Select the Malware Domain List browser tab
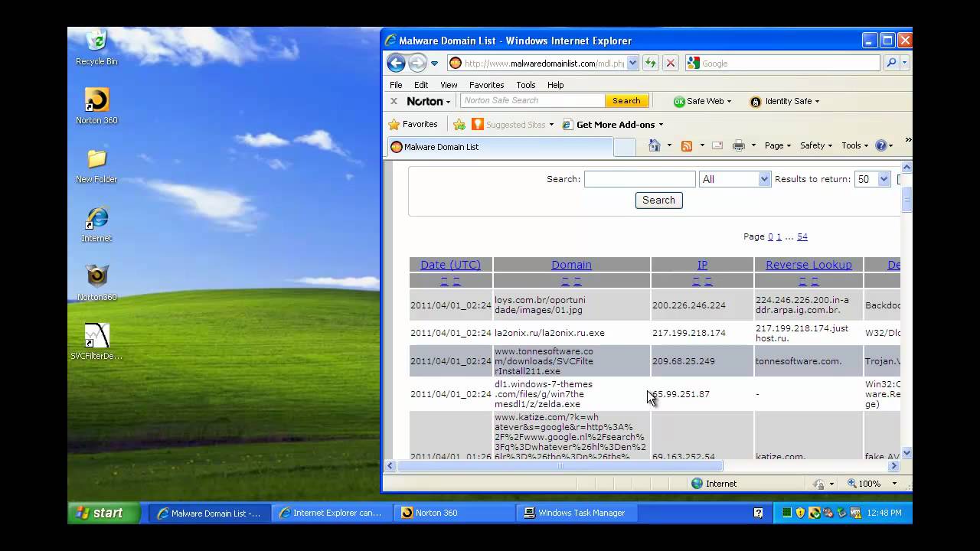The image size is (980, 551). pyautogui.click(x=500, y=146)
